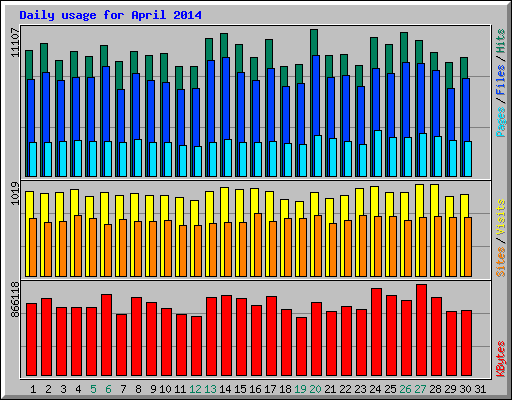Click day 9 on the x-axis
Viewport: 512px width, 400px height.
pyautogui.click(x=153, y=389)
